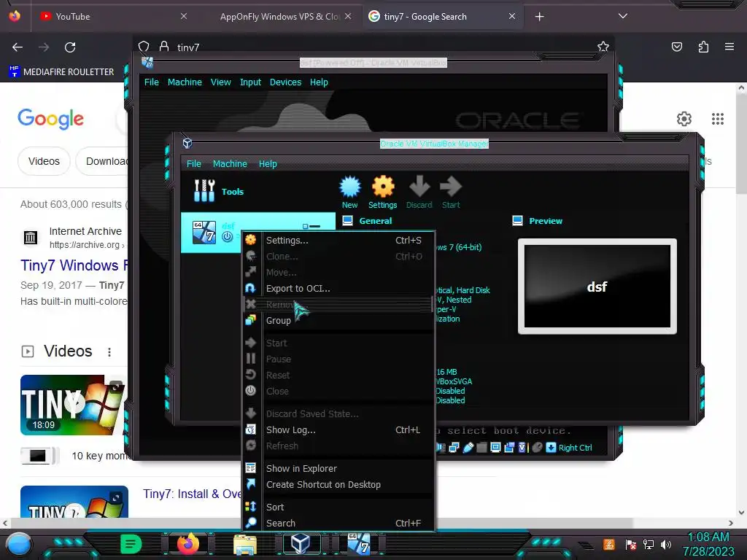
Task: Click the network status icon in VM bar
Action: pos(454,448)
